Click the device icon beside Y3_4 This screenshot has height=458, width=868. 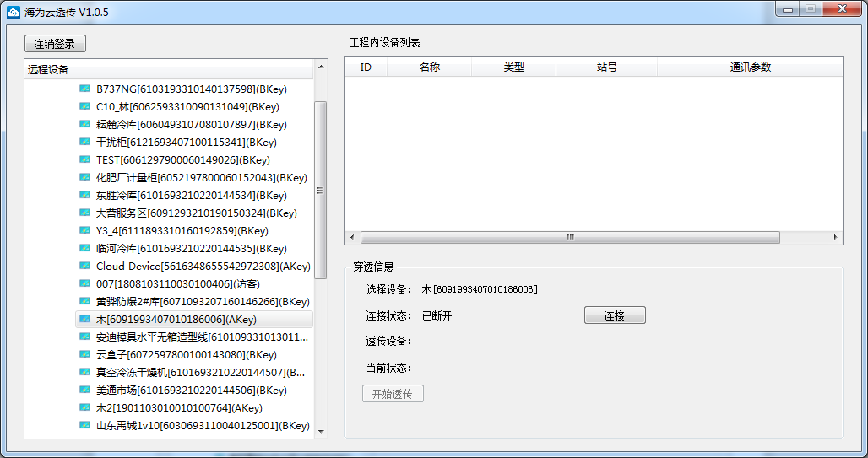pos(84,230)
